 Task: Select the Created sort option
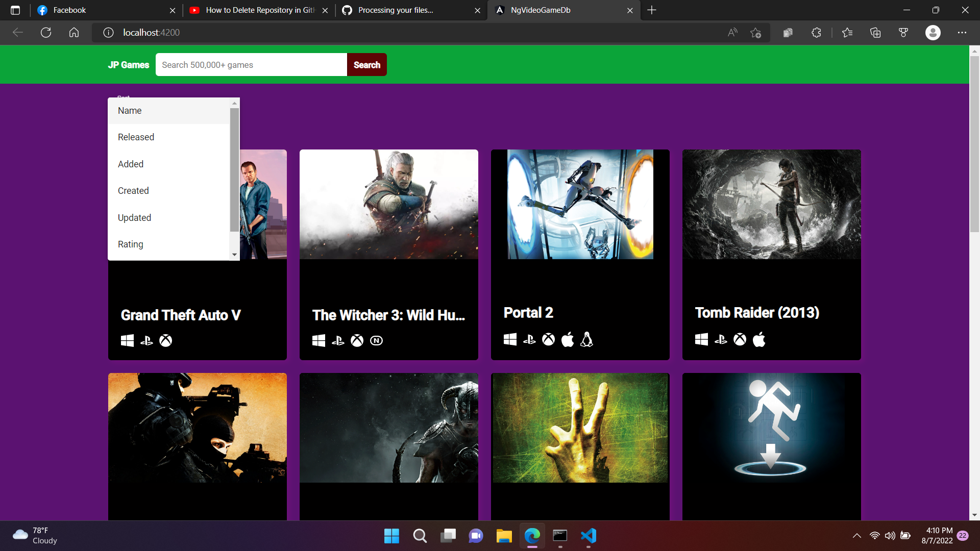click(x=169, y=191)
